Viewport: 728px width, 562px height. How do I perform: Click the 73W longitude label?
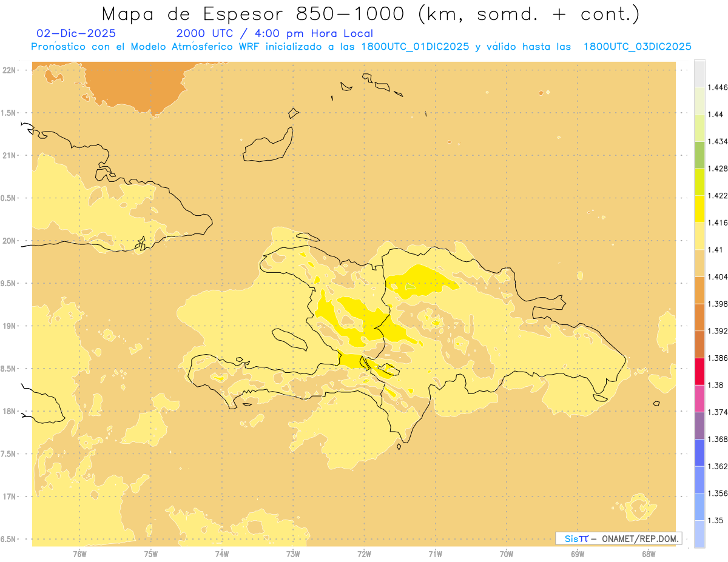pyautogui.click(x=293, y=554)
